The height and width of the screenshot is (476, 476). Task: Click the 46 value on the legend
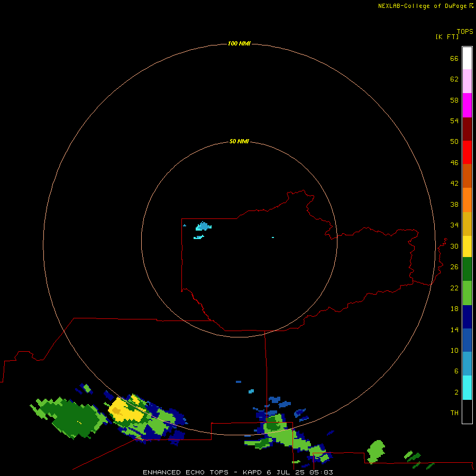click(x=454, y=162)
